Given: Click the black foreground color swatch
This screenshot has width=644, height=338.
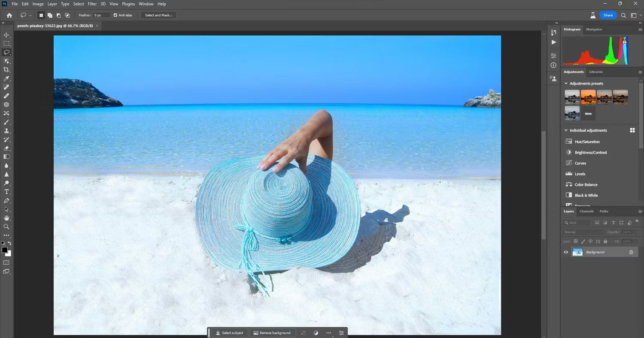Looking at the screenshot, I should (x=4, y=250).
